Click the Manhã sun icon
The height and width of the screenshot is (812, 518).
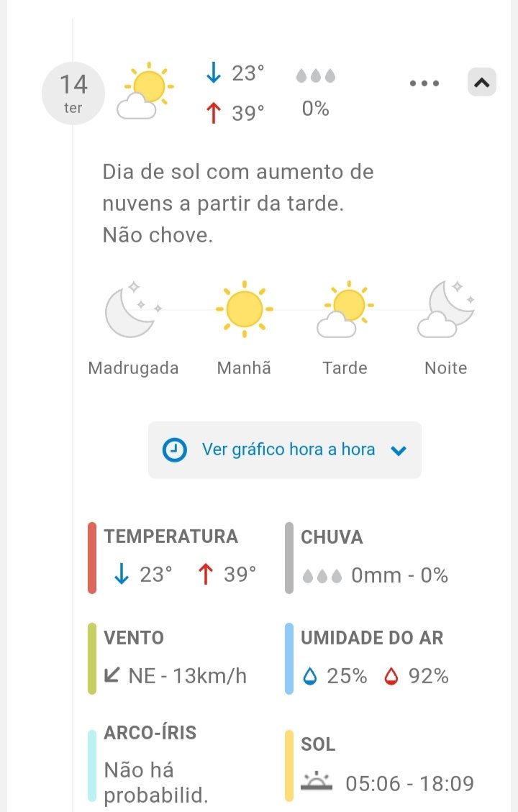click(x=245, y=309)
